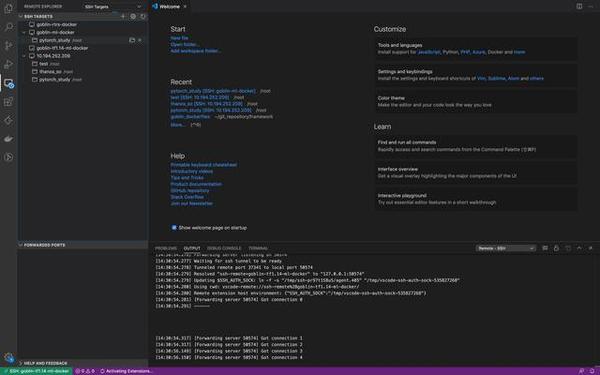Click the More link under Recent
The height and width of the screenshot is (375, 600).
point(178,125)
